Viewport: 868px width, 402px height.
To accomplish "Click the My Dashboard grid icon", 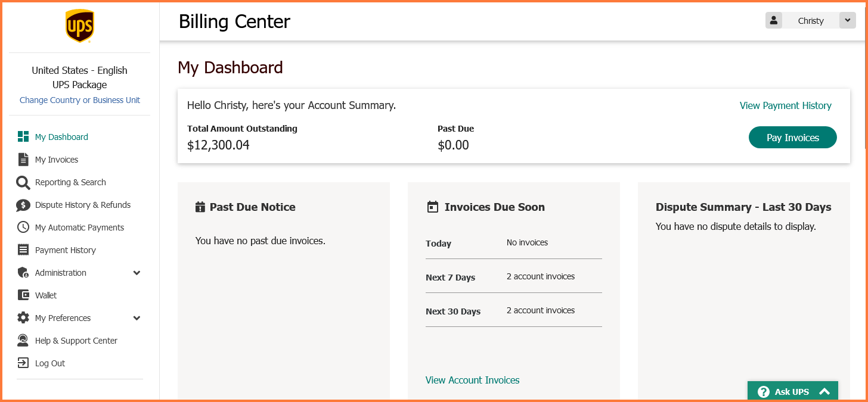I will pos(23,136).
